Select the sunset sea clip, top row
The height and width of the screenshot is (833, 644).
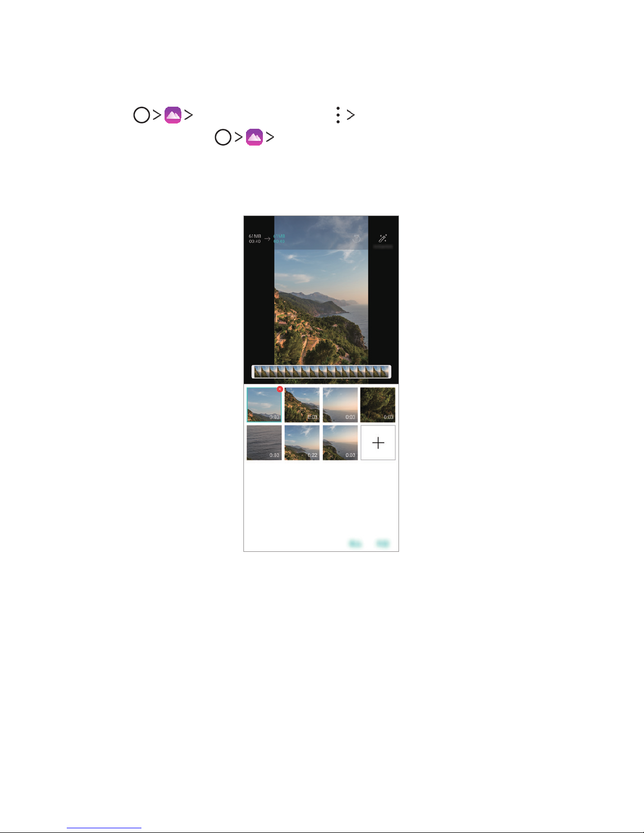click(x=340, y=405)
